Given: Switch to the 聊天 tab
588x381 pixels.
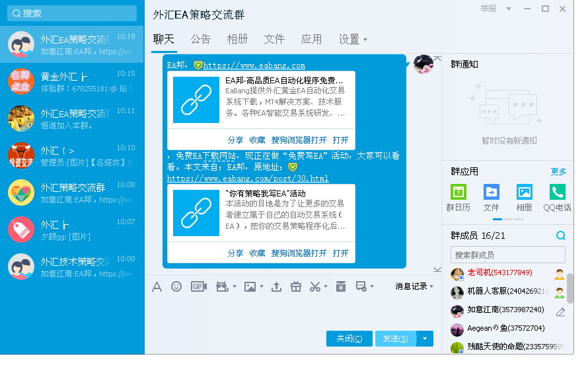Looking at the screenshot, I should (163, 39).
